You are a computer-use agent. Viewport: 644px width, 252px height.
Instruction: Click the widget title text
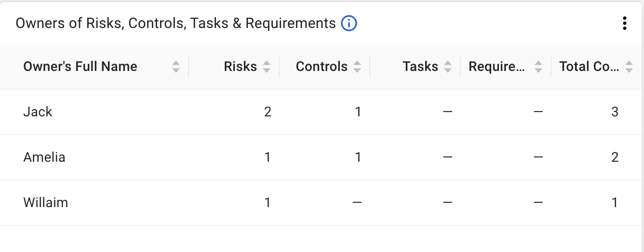175,23
